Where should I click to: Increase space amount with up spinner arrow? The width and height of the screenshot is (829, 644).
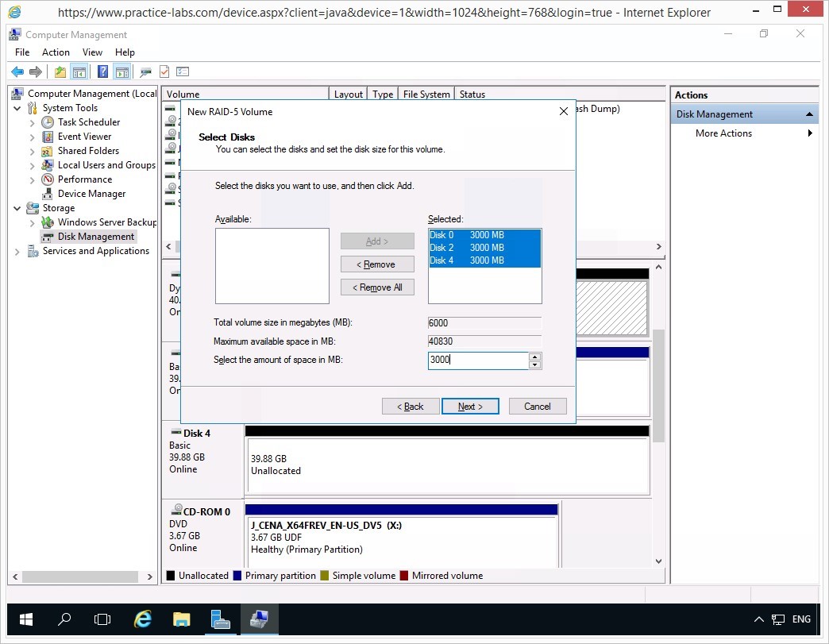coord(535,357)
